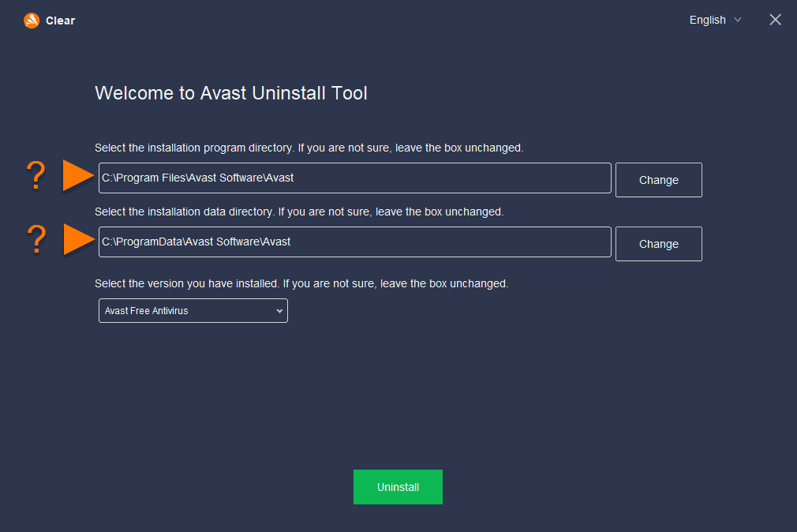Click the question mark beside data directory

point(36,240)
